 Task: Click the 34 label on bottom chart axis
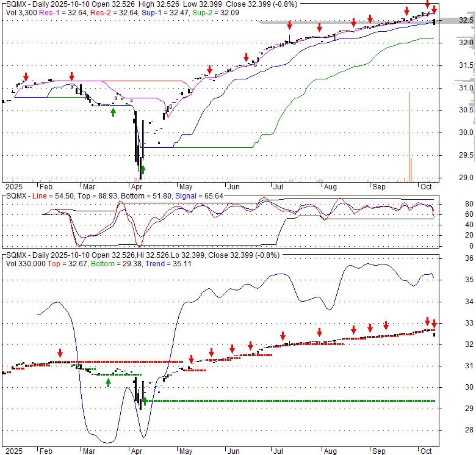click(469, 302)
